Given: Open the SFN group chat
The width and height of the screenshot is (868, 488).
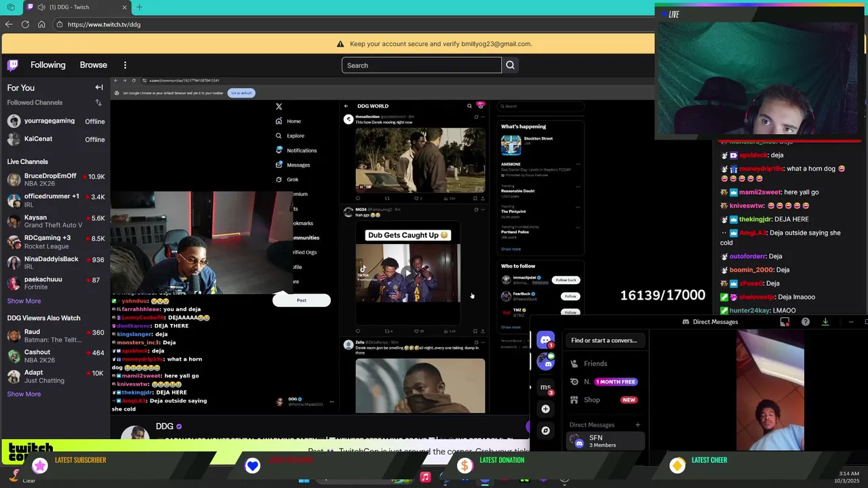Looking at the screenshot, I should (x=606, y=441).
